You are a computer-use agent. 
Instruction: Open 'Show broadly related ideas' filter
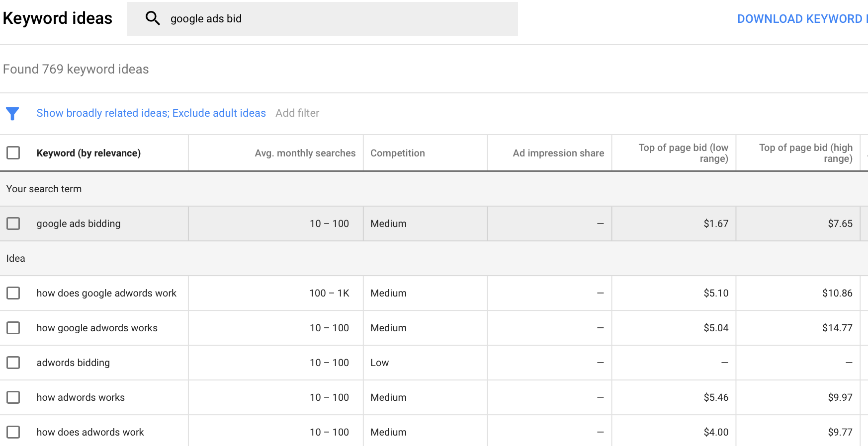[x=151, y=113]
